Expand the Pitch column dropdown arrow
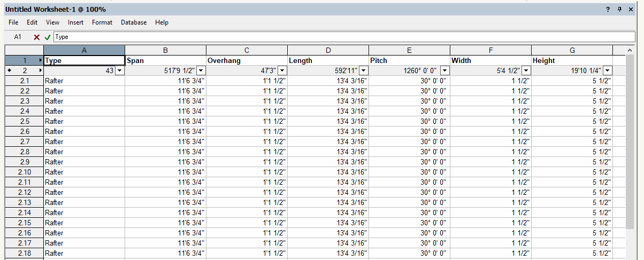 click(444, 70)
